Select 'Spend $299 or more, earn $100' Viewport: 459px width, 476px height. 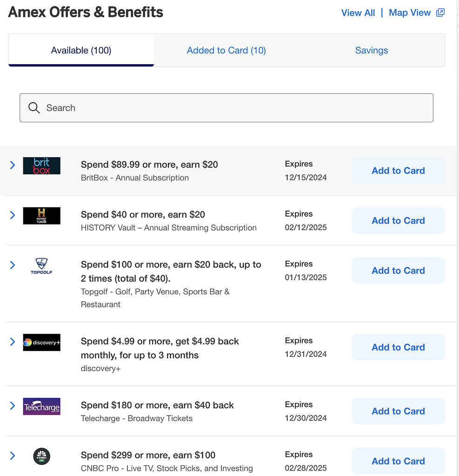[x=148, y=455]
